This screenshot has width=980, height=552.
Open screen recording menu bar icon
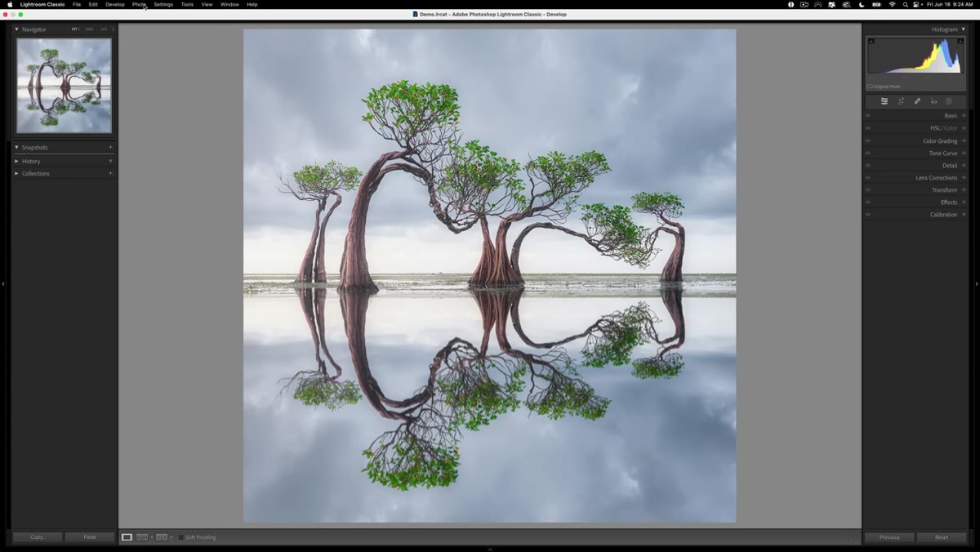click(x=804, y=4)
